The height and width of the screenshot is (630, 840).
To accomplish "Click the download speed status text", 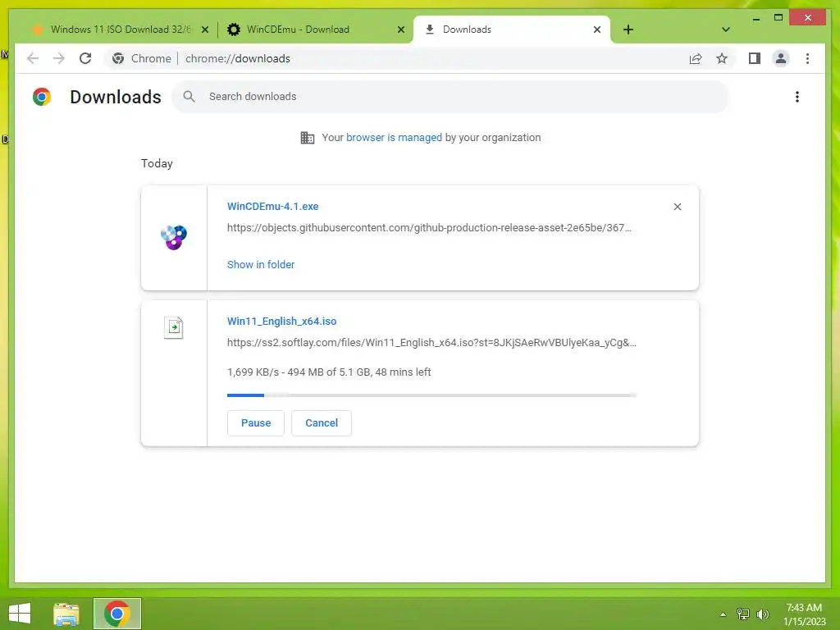I will [329, 372].
